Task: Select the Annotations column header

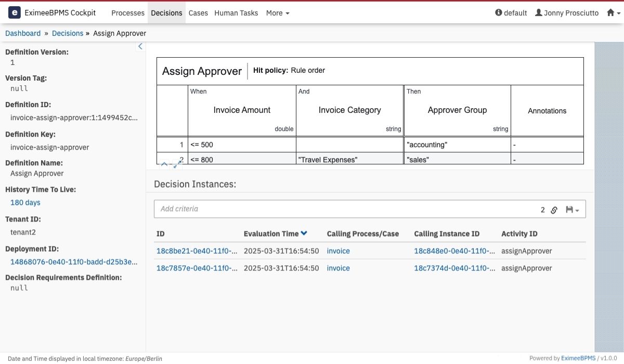Action: (x=547, y=111)
